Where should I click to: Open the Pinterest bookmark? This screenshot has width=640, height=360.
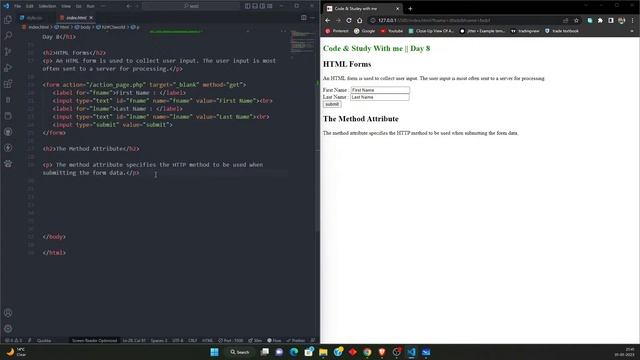[x=337, y=31]
